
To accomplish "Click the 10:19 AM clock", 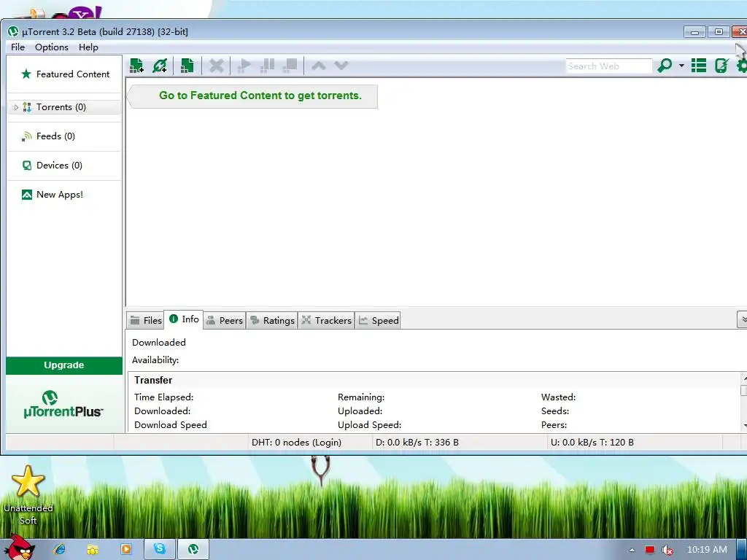I will (x=707, y=550).
